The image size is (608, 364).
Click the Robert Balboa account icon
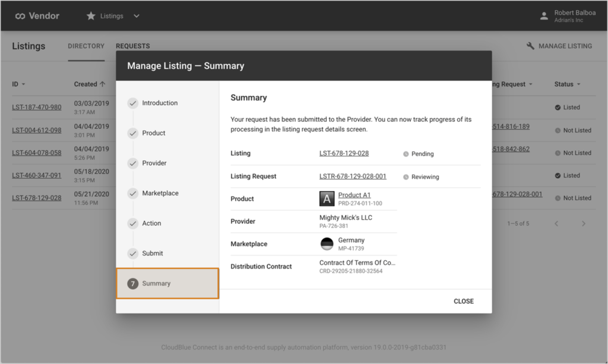click(544, 15)
